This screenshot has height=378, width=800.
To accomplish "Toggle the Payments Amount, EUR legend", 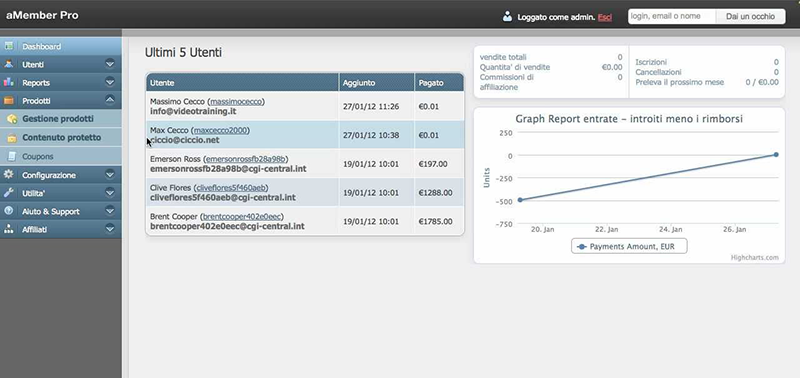I will point(629,246).
